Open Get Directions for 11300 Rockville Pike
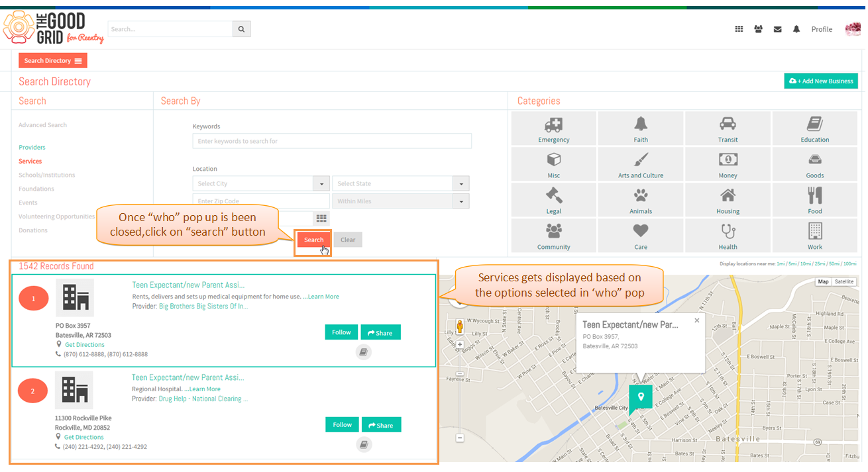 (83, 438)
